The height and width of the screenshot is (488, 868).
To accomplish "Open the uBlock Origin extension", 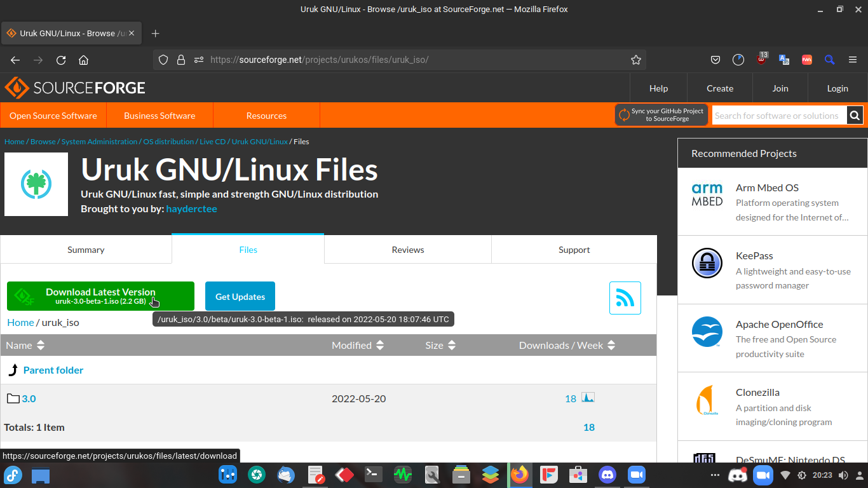I will tap(762, 59).
